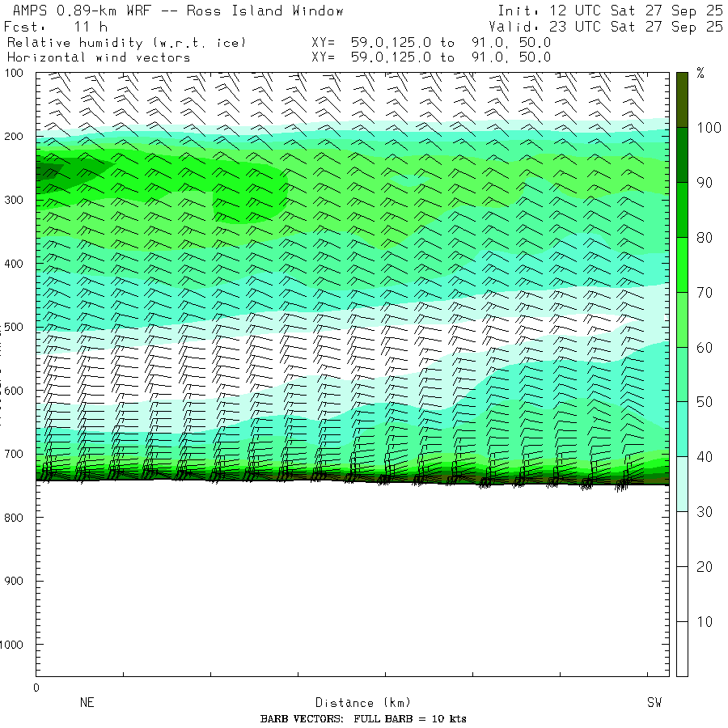The width and height of the screenshot is (728, 728).
Task: Click the 'Fcst: 11 h' label
Action: 56,27
